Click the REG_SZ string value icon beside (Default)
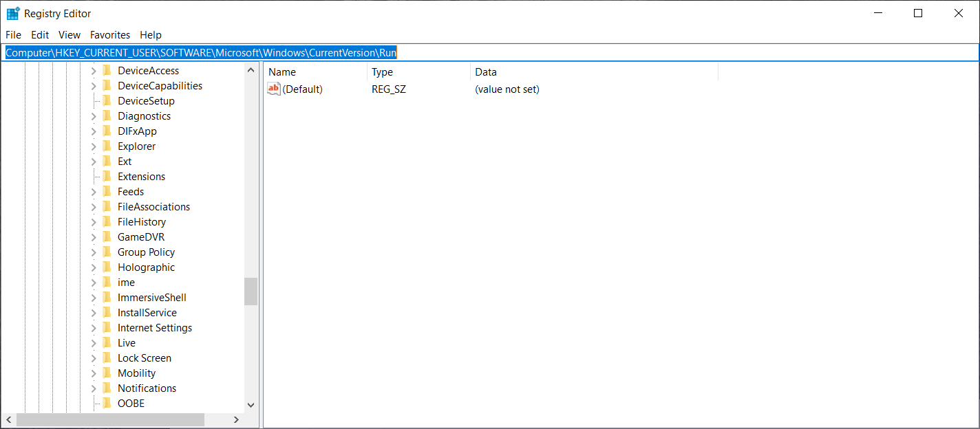 273,89
